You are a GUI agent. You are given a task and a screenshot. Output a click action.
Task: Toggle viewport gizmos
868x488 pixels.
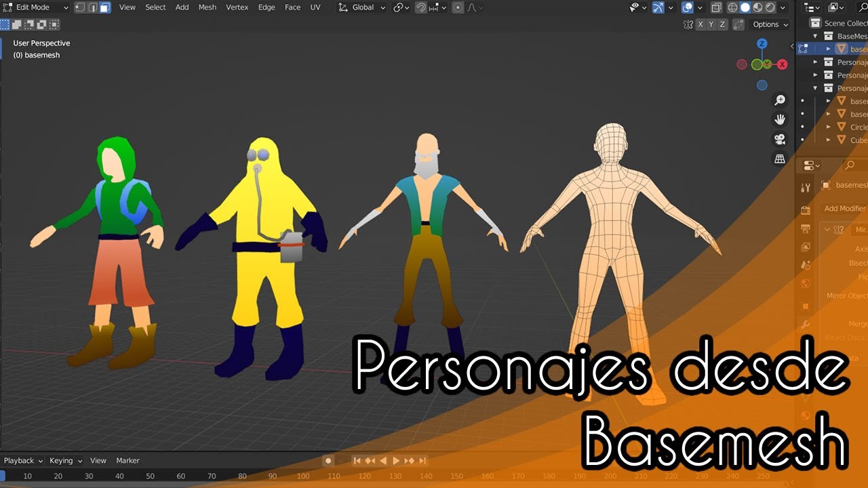pyautogui.click(x=658, y=7)
